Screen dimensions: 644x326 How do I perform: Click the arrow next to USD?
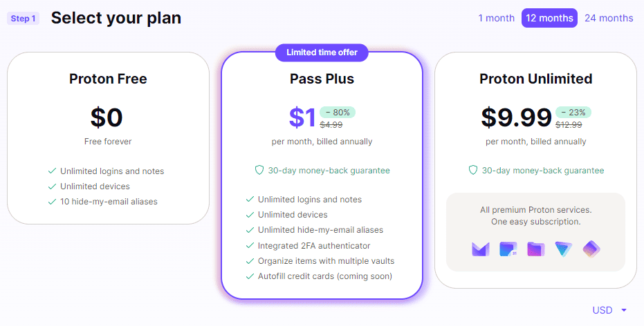(x=624, y=311)
